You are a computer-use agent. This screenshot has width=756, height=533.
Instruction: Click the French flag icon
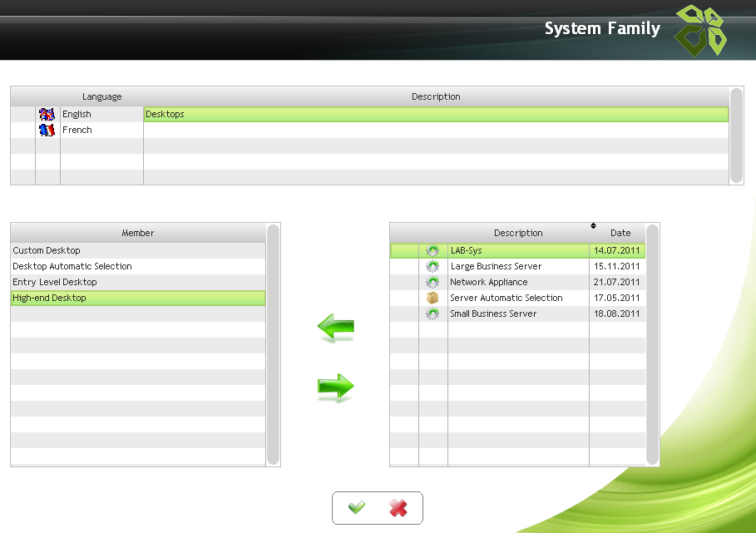point(47,130)
